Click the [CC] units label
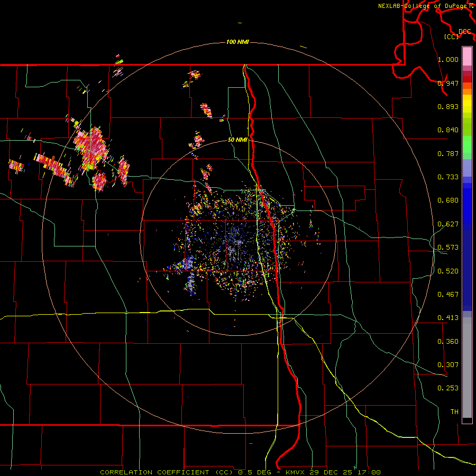Screen dimensions: 476x476 452,36
